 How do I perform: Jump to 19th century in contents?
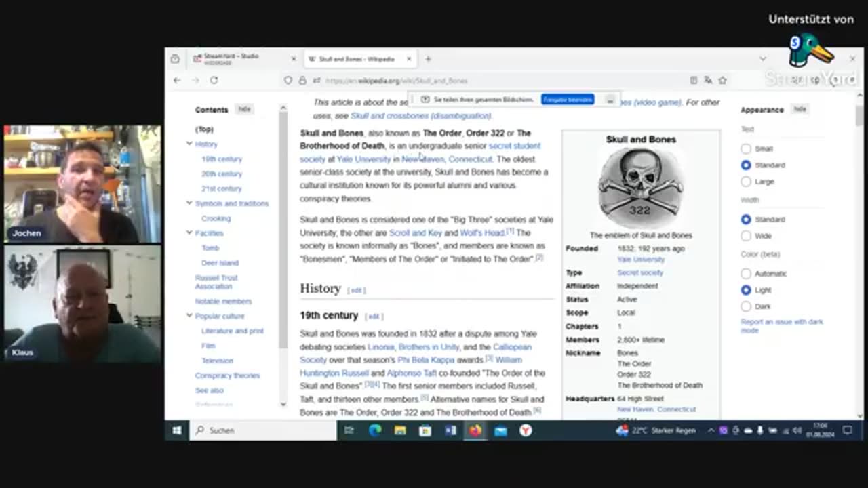coord(221,159)
